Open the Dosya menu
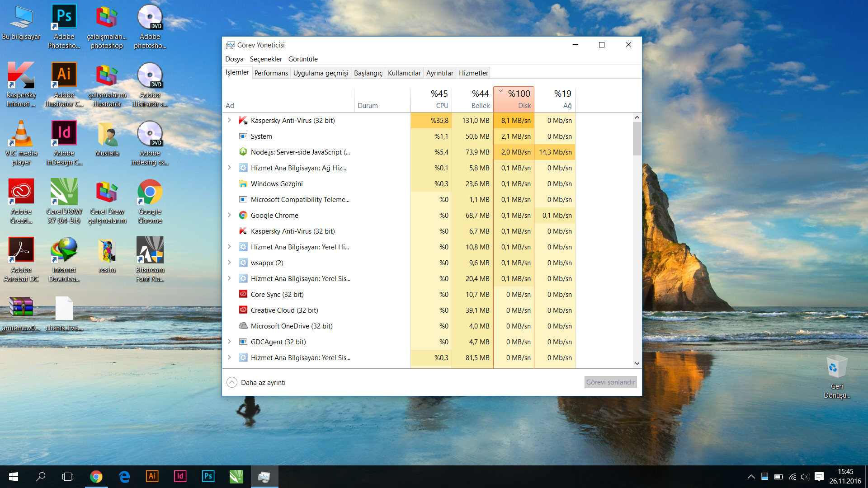The width and height of the screenshot is (868, 488). 234,59
